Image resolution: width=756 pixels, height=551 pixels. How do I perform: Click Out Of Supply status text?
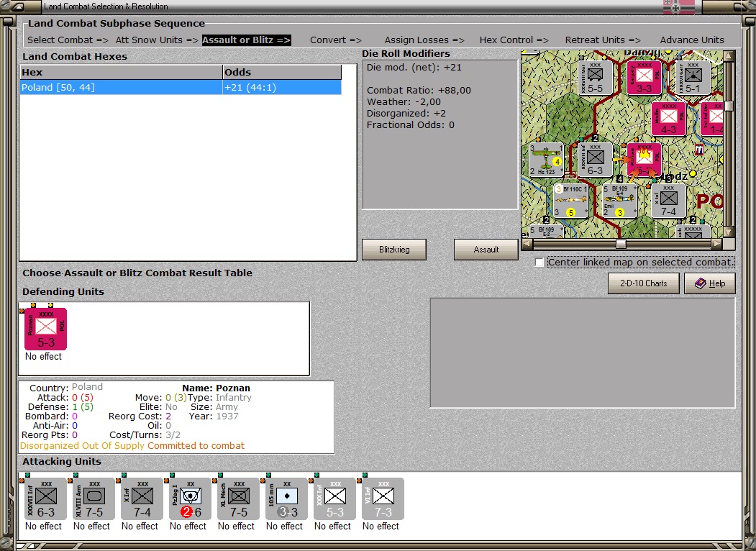[114, 446]
